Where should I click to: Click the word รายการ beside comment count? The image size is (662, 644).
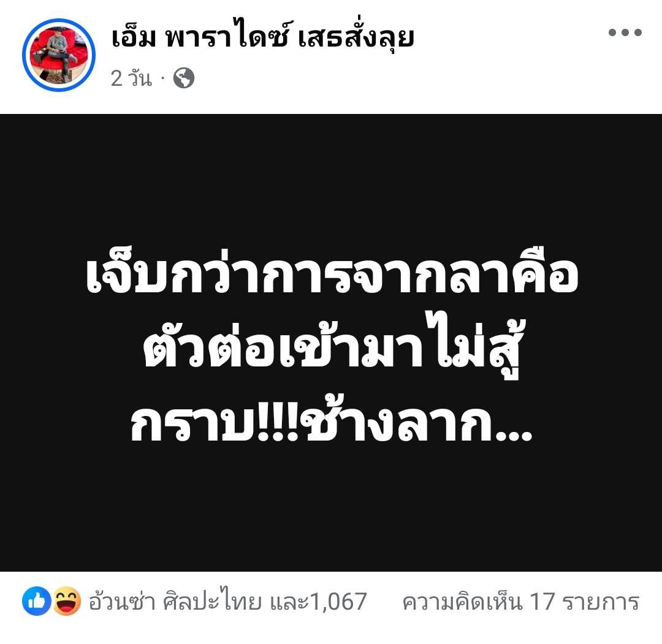pyautogui.click(x=601, y=602)
